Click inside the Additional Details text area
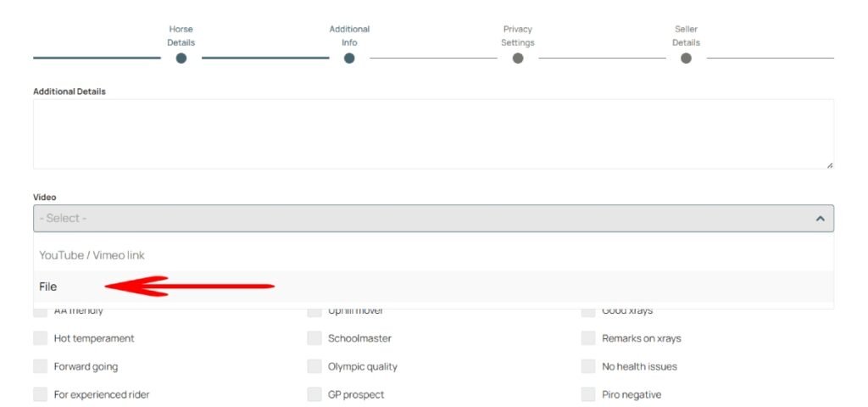 tap(432, 133)
